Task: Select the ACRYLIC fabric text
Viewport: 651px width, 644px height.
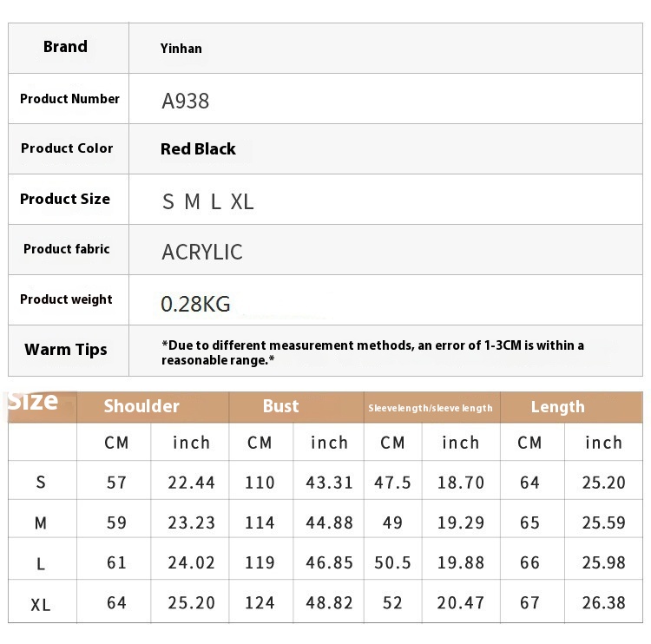Action: click(x=201, y=252)
